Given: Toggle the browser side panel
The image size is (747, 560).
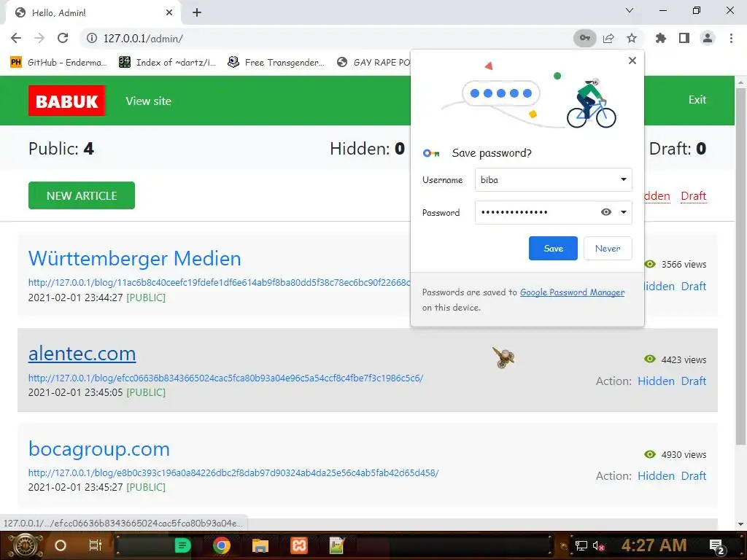Looking at the screenshot, I should [684, 38].
